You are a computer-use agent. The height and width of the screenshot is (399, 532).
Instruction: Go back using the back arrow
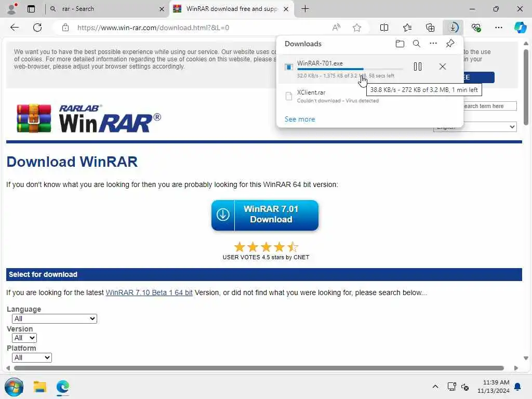click(15, 28)
